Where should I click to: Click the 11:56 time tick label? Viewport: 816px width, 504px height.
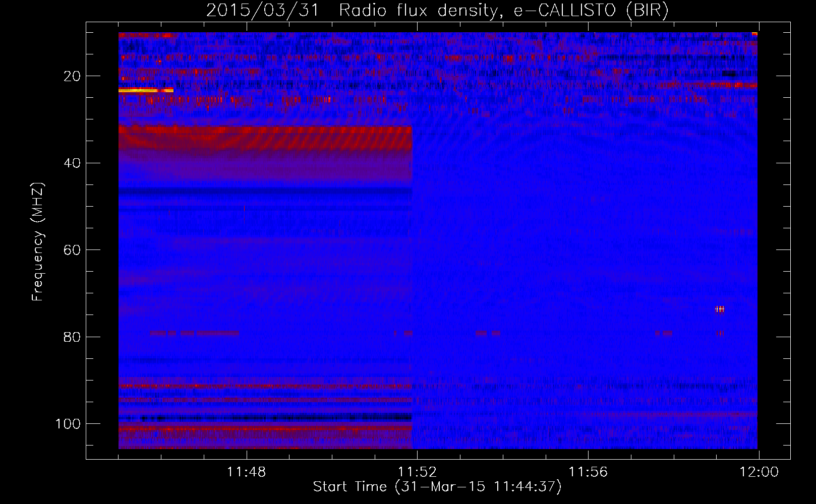[x=588, y=472]
